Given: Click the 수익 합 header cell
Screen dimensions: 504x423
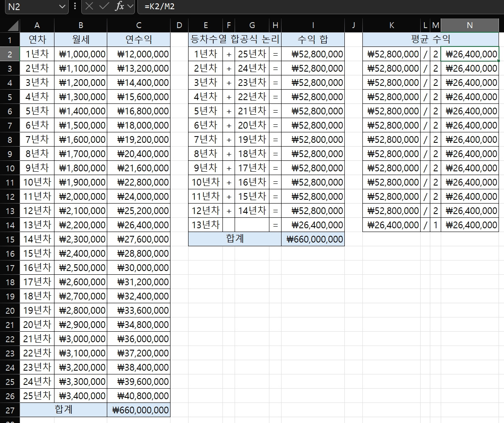Looking at the screenshot, I should [x=313, y=40].
